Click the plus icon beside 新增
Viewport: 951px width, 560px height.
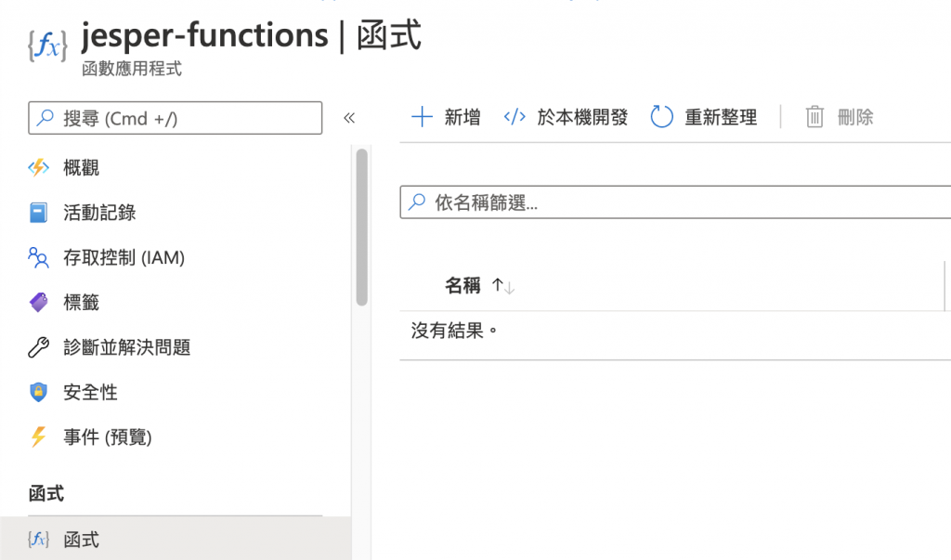[x=423, y=116]
